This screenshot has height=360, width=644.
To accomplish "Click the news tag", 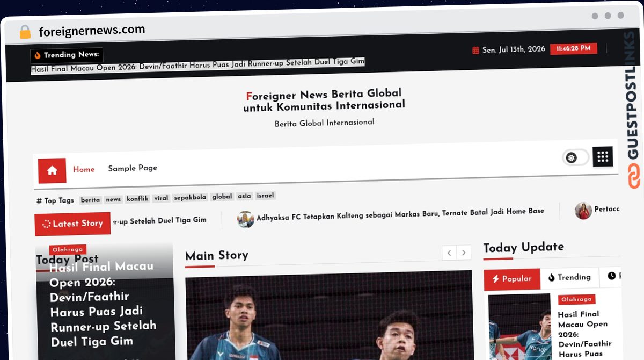I will point(113,199).
